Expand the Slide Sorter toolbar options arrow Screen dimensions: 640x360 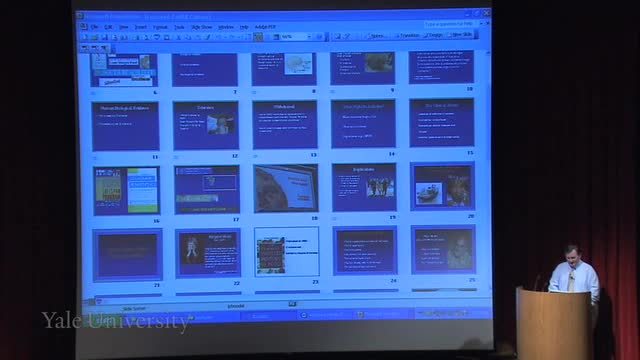(476, 35)
